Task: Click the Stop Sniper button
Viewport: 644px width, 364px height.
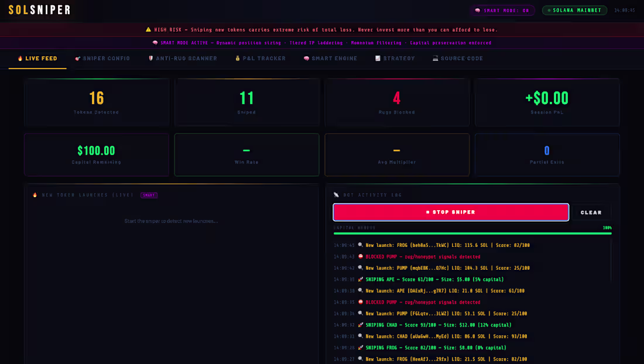Action: 451,212
